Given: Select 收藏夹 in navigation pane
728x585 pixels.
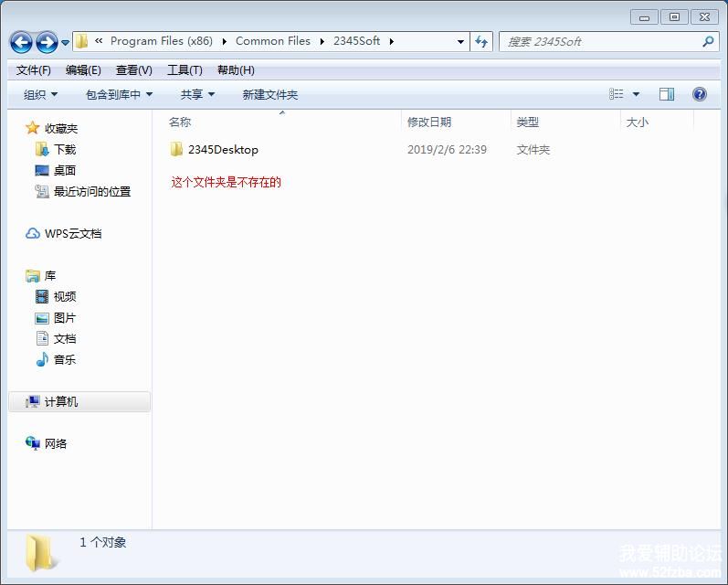Looking at the screenshot, I should click(61, 128).
